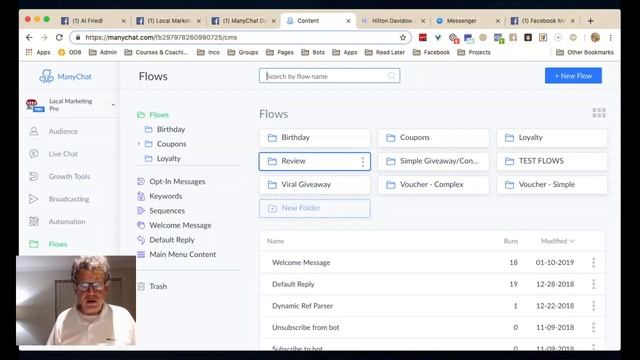Open the Dynamic Ref Parser flow
The image size is (640, 360).
[431, 306]
